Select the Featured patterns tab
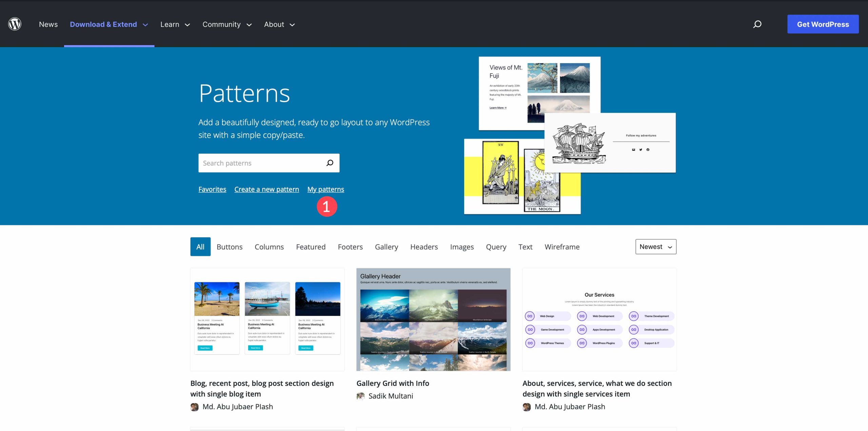Viewport: 868px width, 431px height. (311, 246)
